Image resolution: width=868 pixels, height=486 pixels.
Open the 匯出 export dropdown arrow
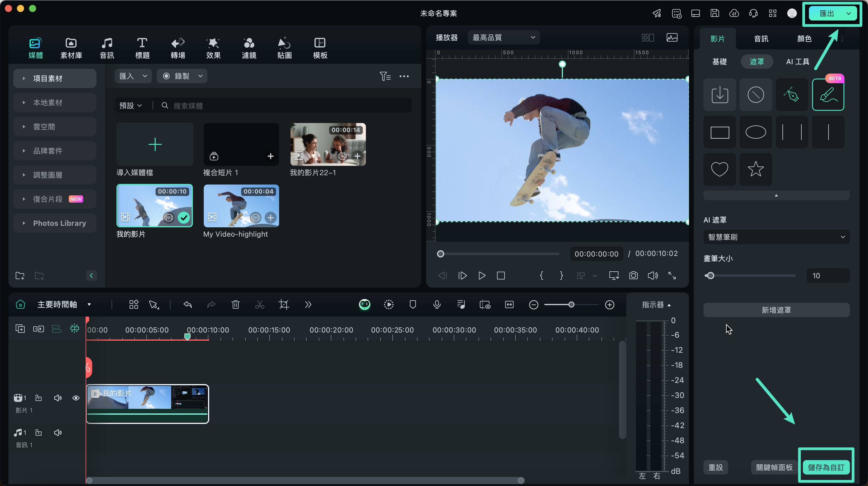pos(849,14)
